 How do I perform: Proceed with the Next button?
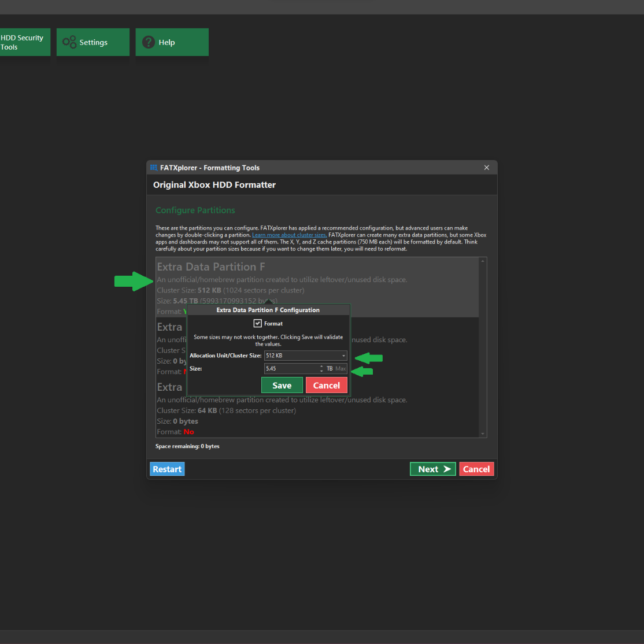[433, 469]
